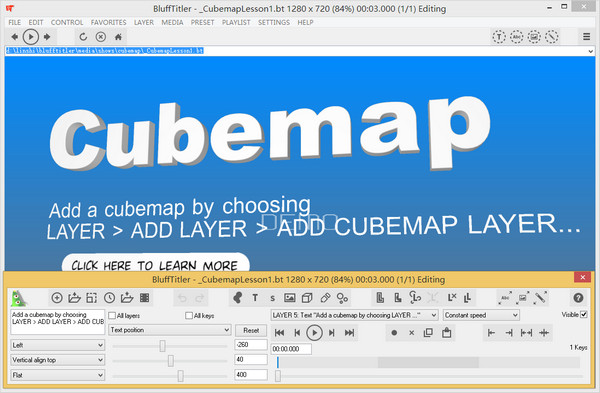Viewport: 600px width, 393px height.
Task: Click the home icon in top toolbar
Action: click(118, 37)
